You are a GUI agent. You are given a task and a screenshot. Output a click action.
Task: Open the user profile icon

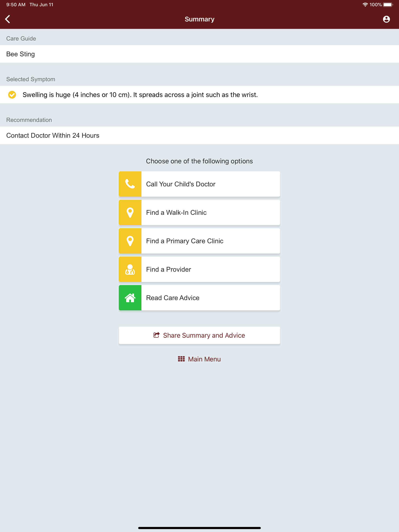(386, 19)
